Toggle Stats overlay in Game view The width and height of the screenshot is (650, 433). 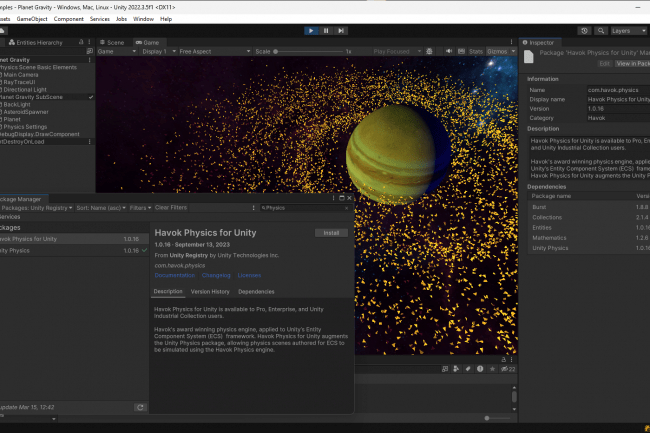coord(475,50)
